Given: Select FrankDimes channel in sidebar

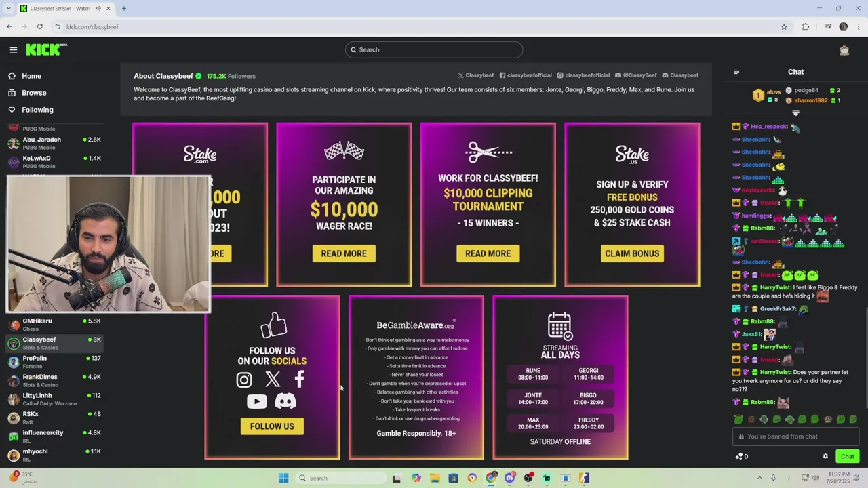Looking at the screenshot, I should click(54, 380).
